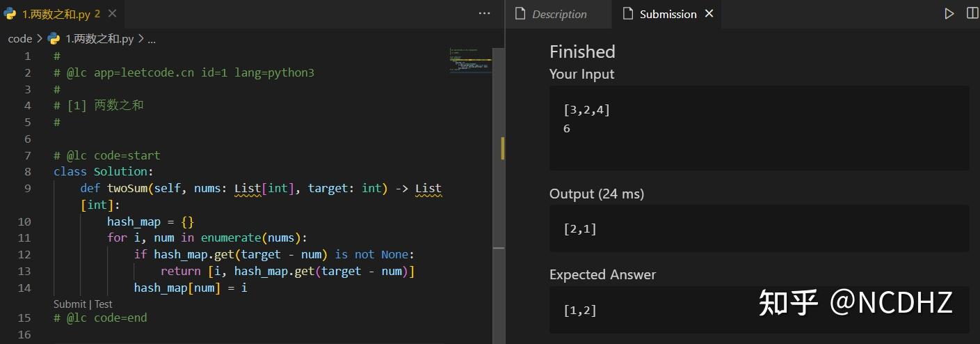Image resolution: width=980 pixels, height=344 pixels.
Task: Click the Python icon on the 1.两数之和.py tab
Action: click(10, 14)
